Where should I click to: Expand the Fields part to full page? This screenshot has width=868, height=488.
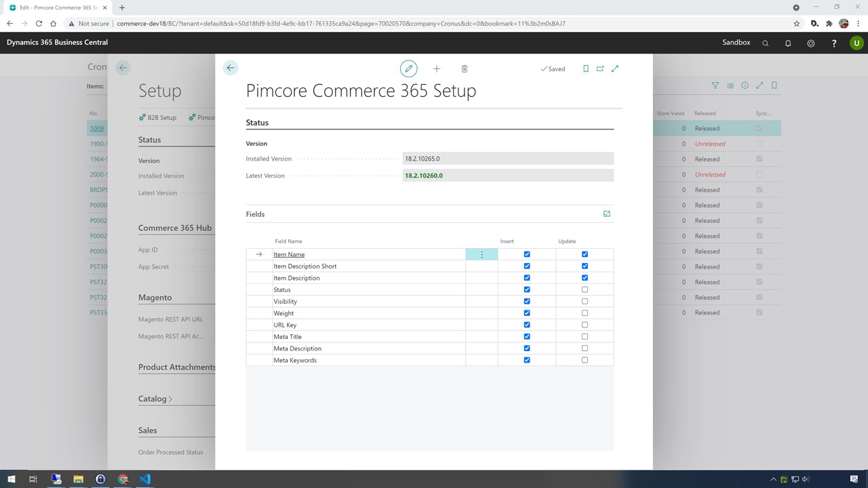(607, 213)
